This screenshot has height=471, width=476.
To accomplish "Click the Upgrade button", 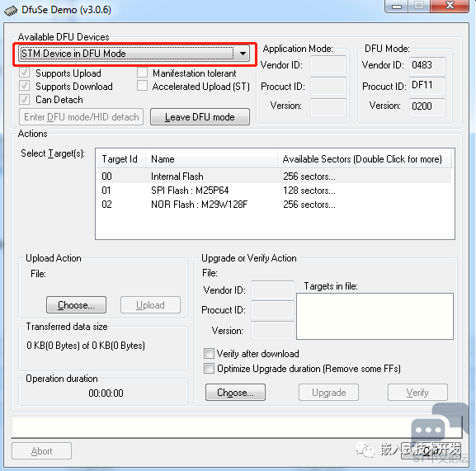I will click(329, 392).
